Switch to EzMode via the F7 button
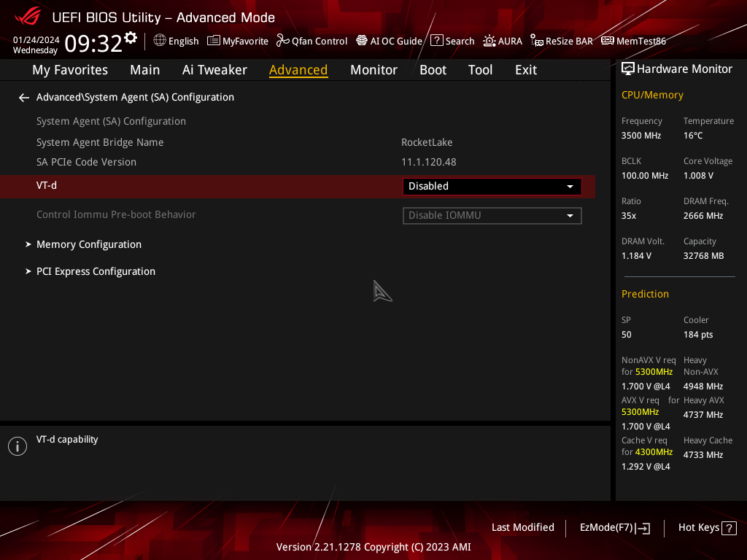Viewport: 747px width, 560px height. [x=614, y=528]
